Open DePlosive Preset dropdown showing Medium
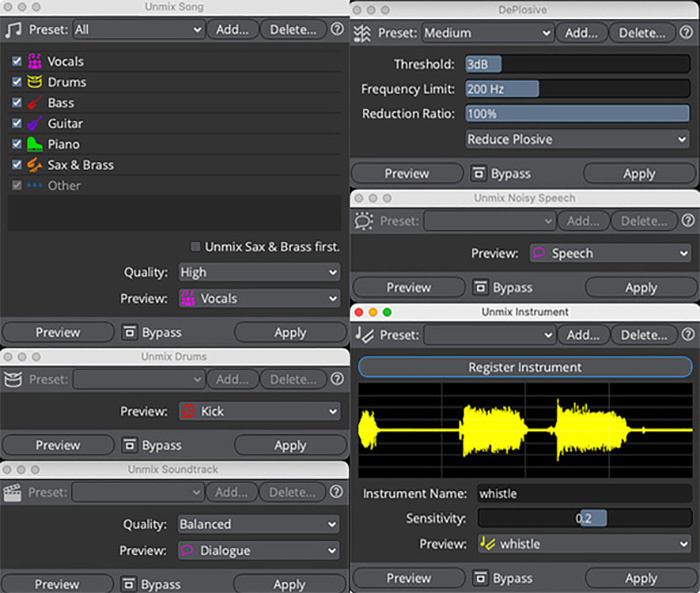Image resolution: width=700 pixels, height=593 pixels. [488, 33]
